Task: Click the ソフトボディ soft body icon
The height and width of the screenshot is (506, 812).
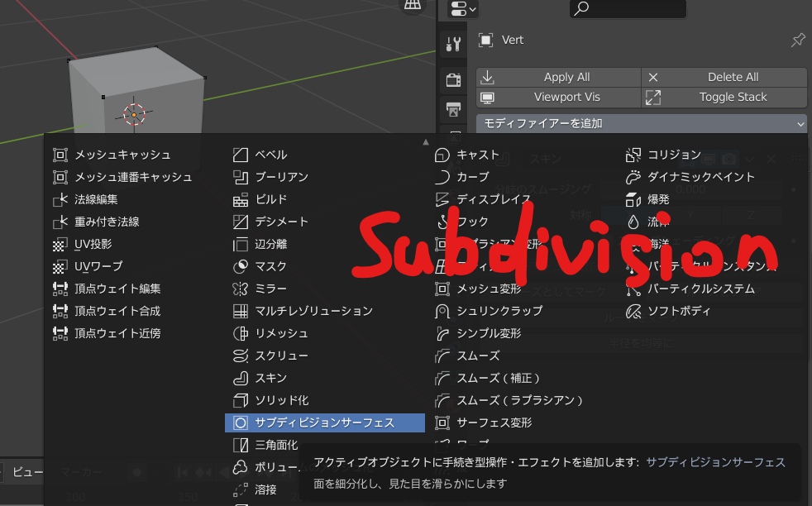Action: [633, 311]
